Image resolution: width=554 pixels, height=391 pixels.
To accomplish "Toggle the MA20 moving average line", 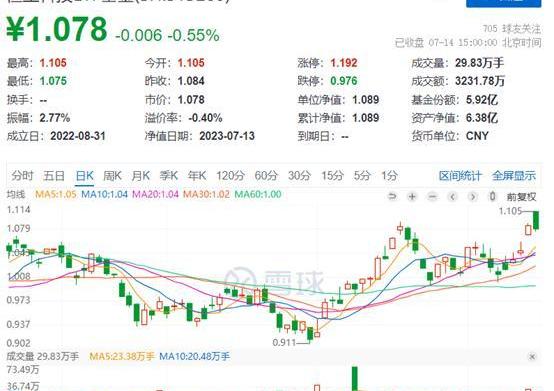I will pos(155,194).
